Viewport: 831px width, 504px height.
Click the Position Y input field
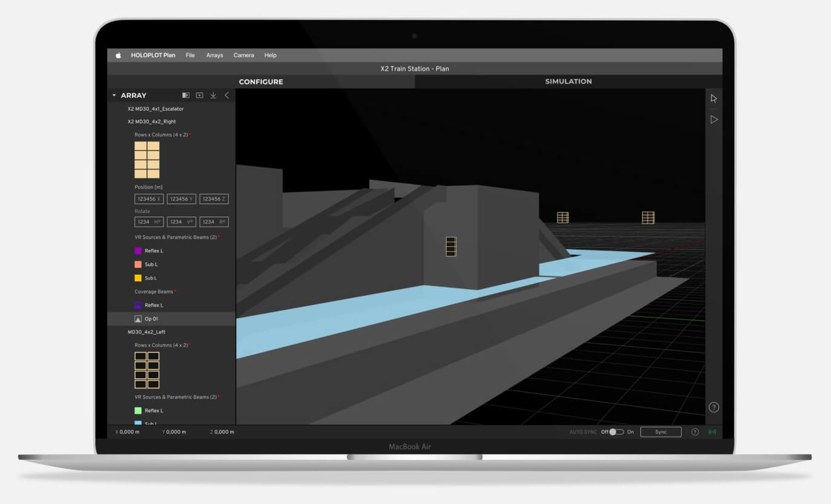click(x=182, y=199)
